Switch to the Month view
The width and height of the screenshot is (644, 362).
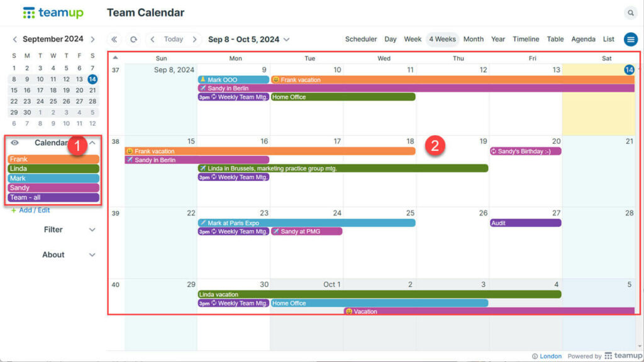pyautogui.click(x=473, y=39)
